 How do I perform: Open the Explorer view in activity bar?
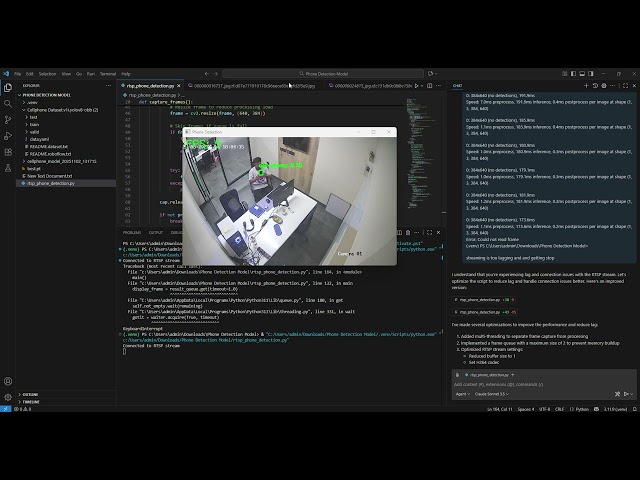pyautogui.click(x=8, y=88)
